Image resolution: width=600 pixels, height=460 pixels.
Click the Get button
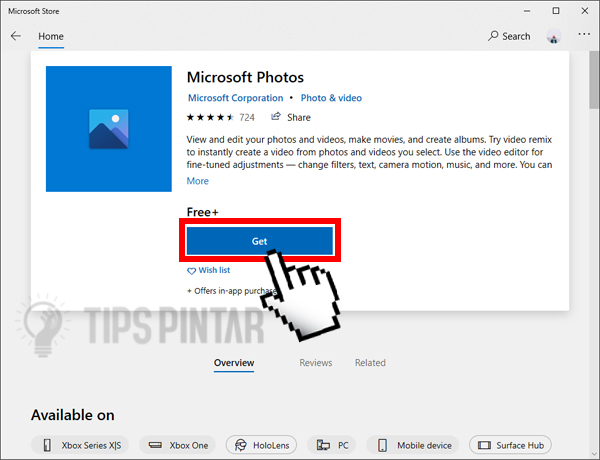[x=260, y=241]
